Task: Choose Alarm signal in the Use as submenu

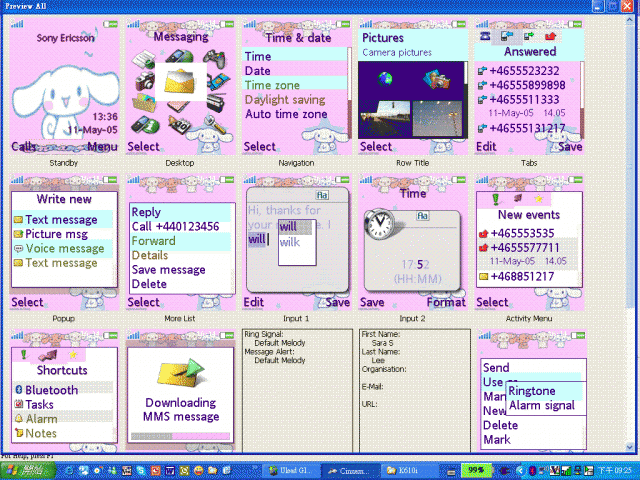Action: pos(544,405)
